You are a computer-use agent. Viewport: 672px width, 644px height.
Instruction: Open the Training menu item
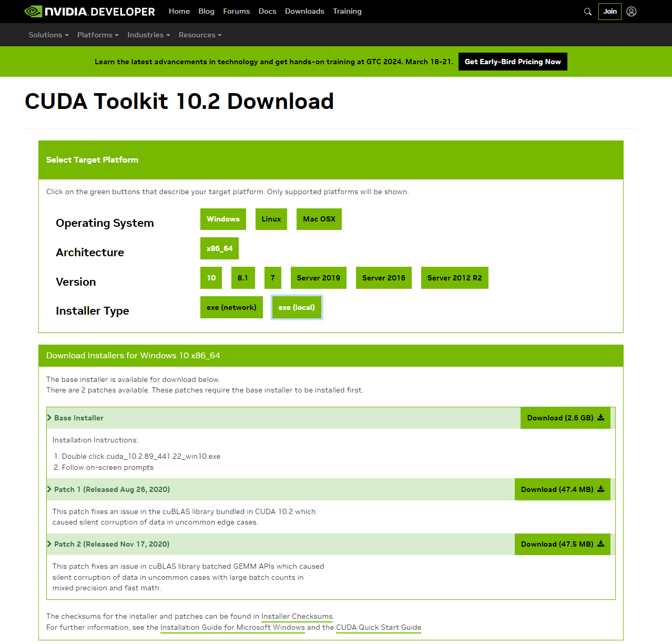(x=347, y=11)
